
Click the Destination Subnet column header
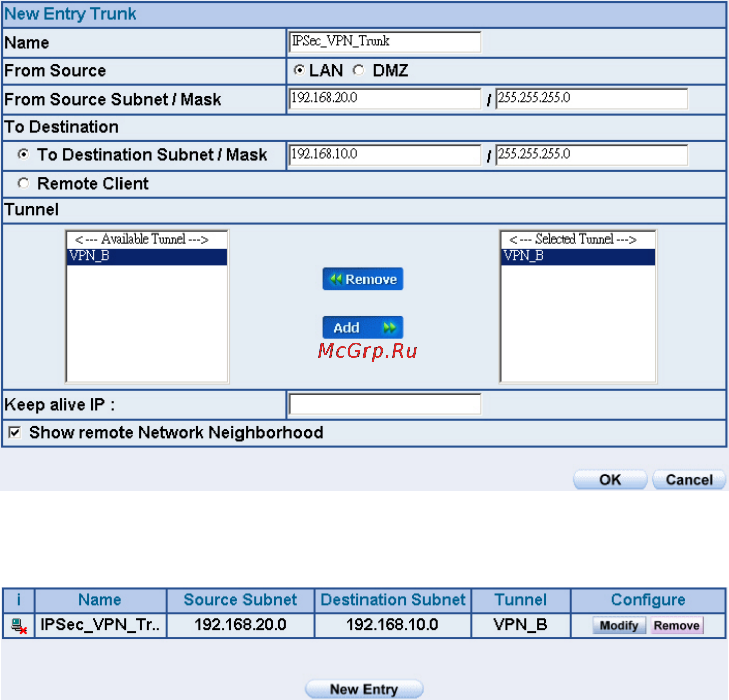click(x=393, y=600)
